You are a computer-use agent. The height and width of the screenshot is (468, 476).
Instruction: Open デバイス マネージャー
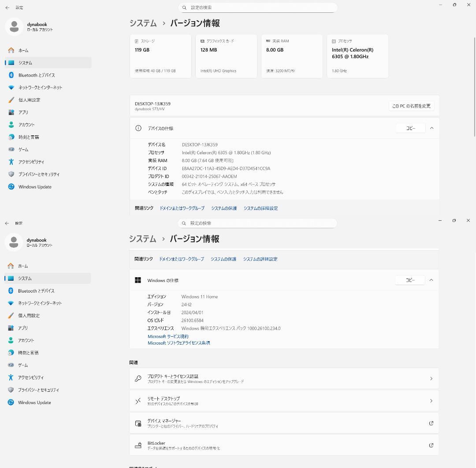click(284, 423)
